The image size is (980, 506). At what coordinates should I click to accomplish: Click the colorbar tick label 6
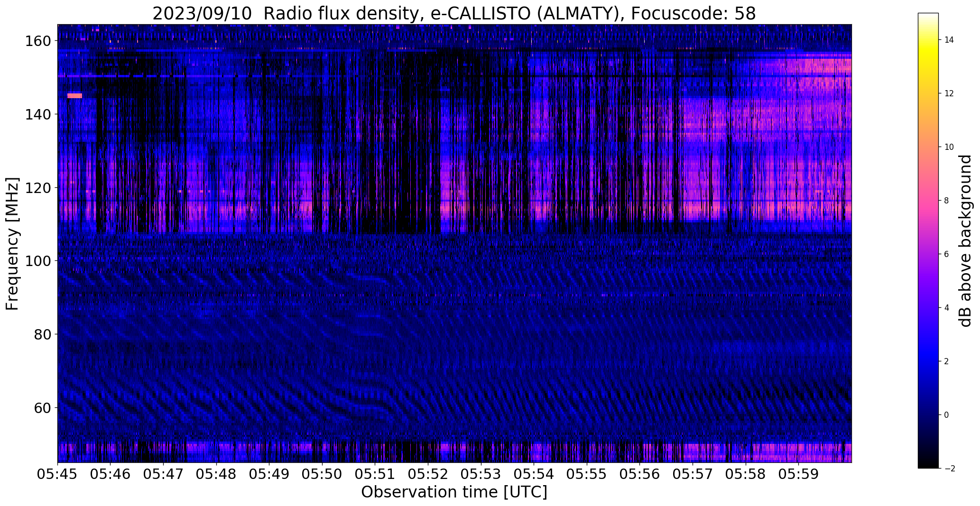pos(947,254)
